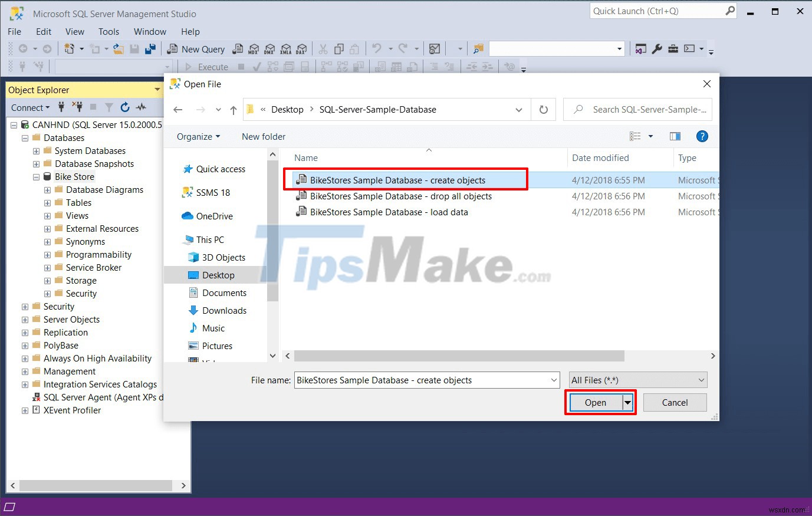Click the Open File toolbar icon

click(119, 49)
